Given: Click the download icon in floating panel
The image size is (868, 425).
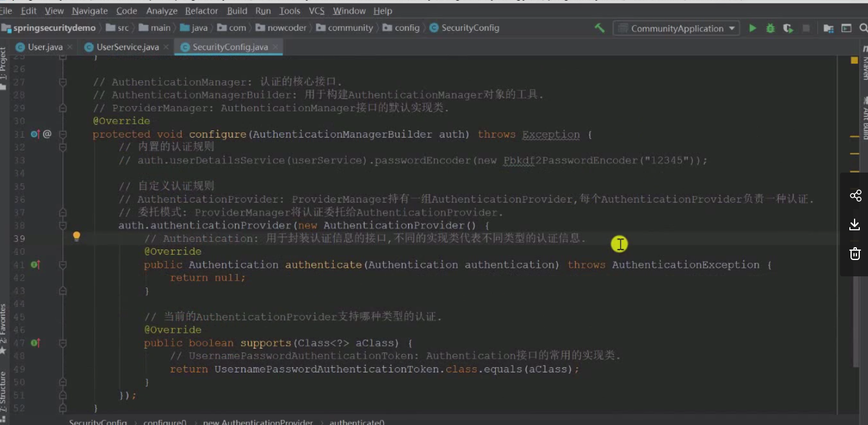Looking at the screenshot, I should [855, 224].
